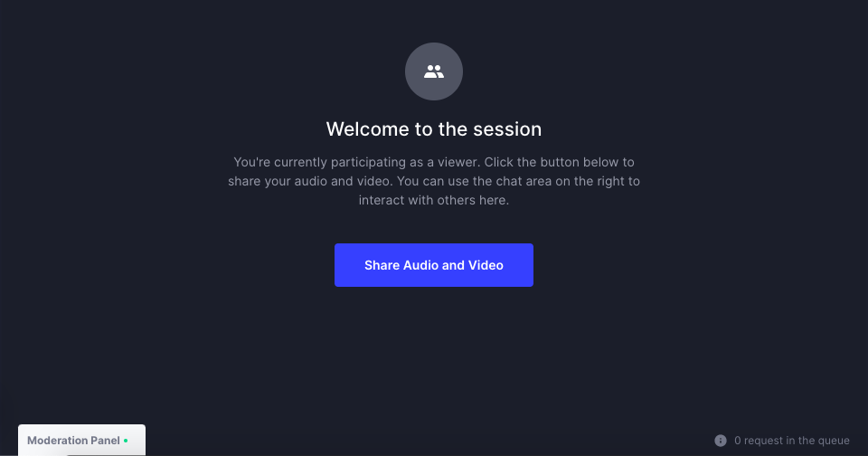The height and width of the screenshot is (456, 868).
Task: Click the green status dot on Moderation Panel
Action: point(126,441)
